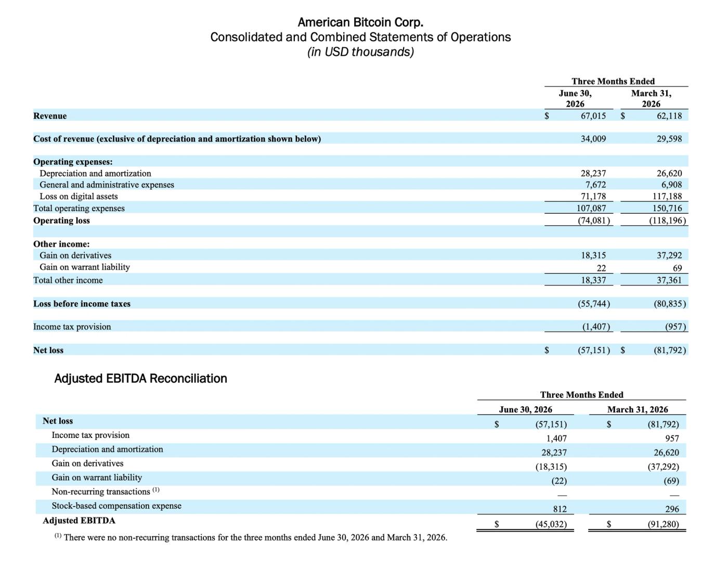This screenshot has width=728, height=569.
Task: Select total other income value 37,361
Action: coord(669,280)
